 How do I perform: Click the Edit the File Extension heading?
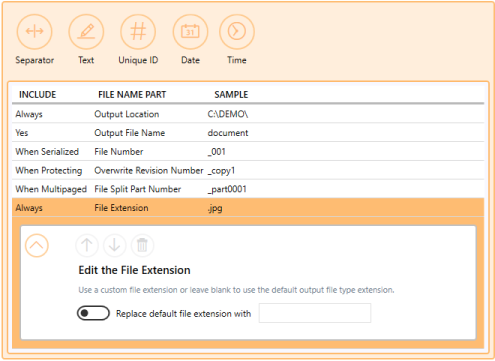(x=134, y=270)
